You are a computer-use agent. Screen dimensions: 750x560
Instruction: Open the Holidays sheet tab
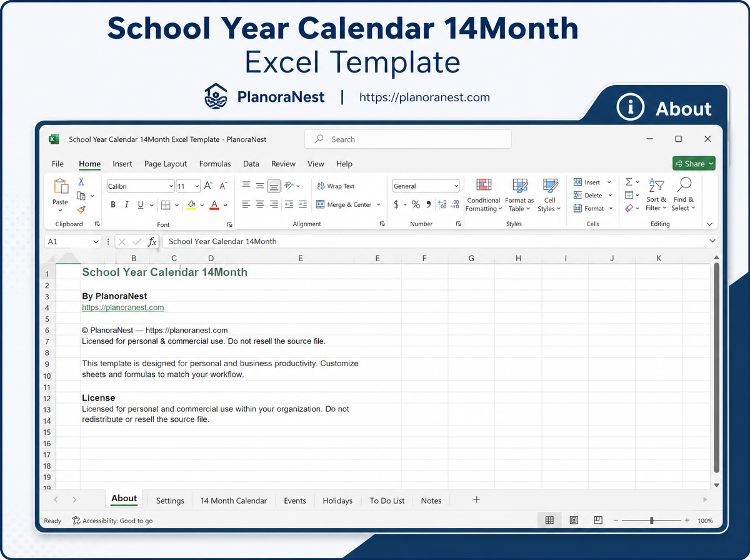click(337, 501)
